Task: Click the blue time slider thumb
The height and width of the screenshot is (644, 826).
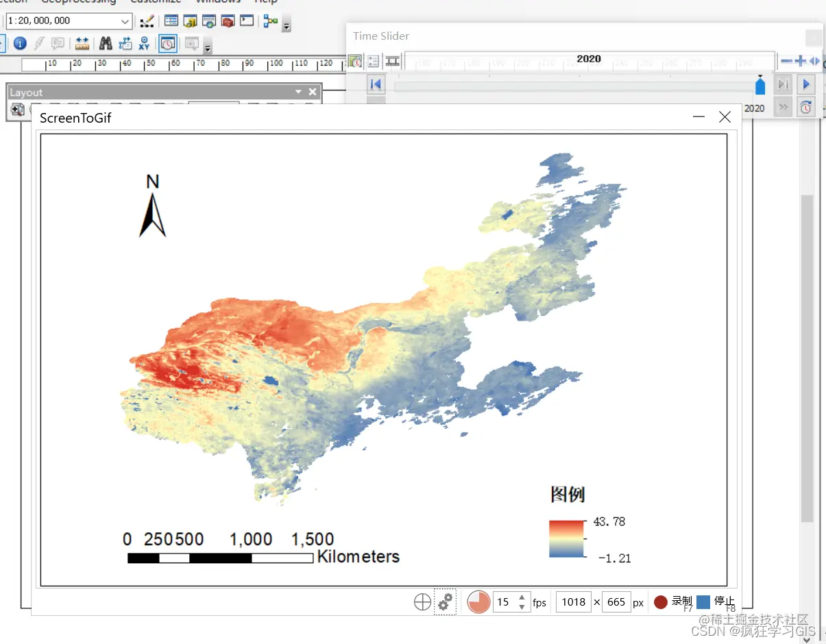Action: (x=760, y=86)
